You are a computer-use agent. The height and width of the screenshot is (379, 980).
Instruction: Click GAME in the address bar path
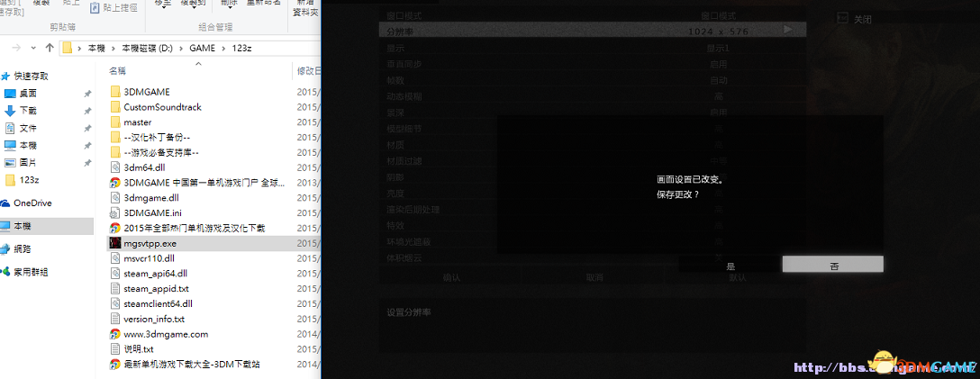click(203, 48)
